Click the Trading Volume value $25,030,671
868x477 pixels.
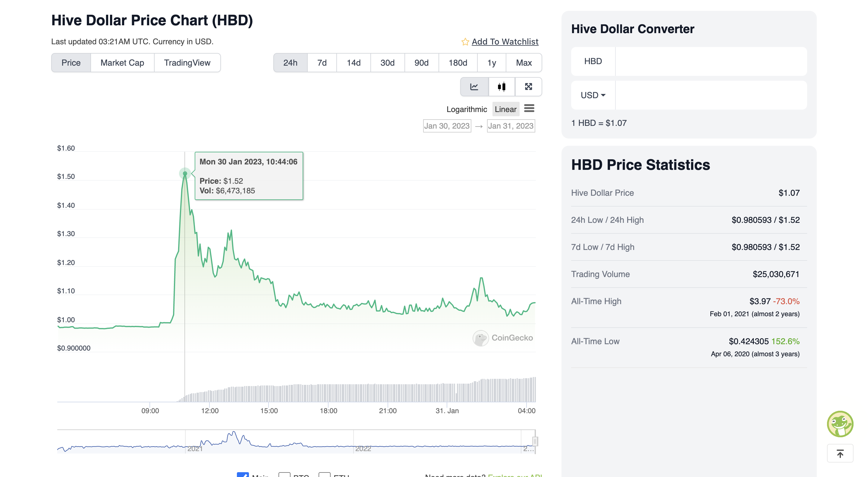pyautogui.click(x=776, y=274)
